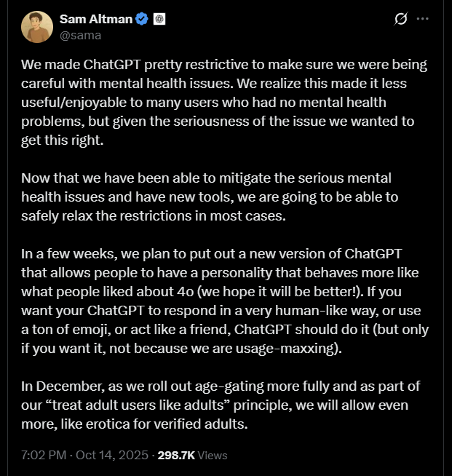Viewport: 452px width, 476px height.
Task: Click the OpenAI affiliation badge icon
Action: click(x=159, y=19)
